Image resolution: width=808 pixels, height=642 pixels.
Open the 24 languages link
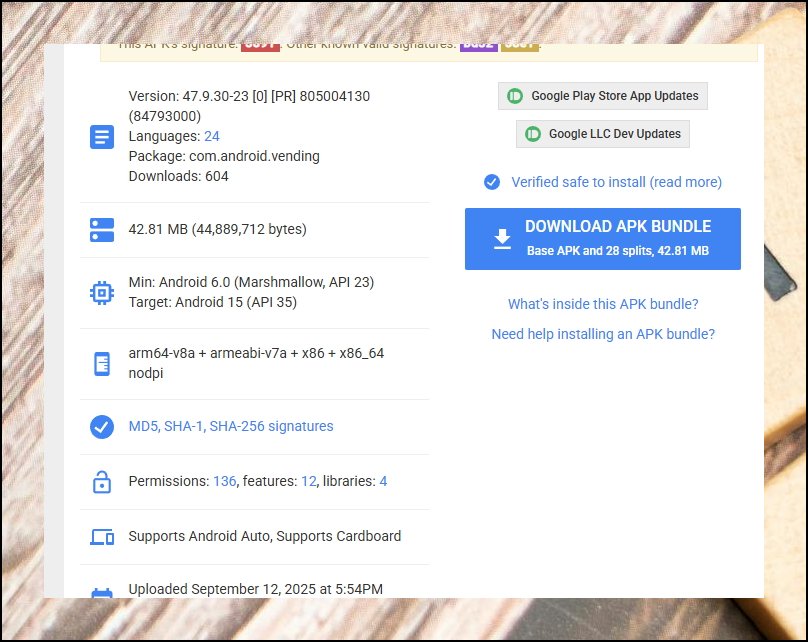pos(212,136)
